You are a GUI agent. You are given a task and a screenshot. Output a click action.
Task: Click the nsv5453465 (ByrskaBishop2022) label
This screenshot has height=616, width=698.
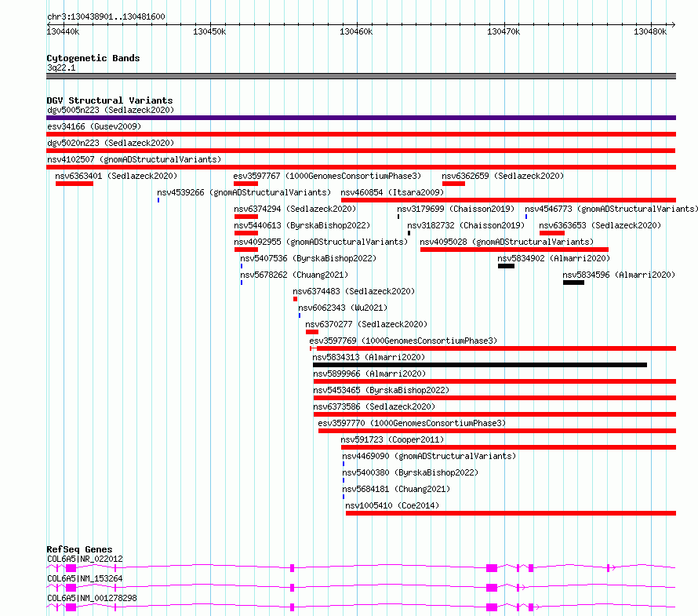pos(381,390)
